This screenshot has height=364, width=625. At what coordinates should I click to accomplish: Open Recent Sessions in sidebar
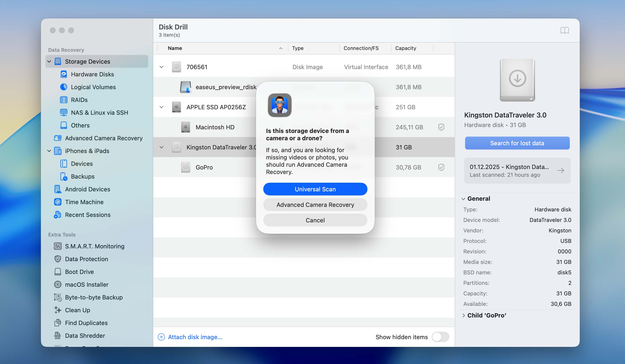[87, 215]
